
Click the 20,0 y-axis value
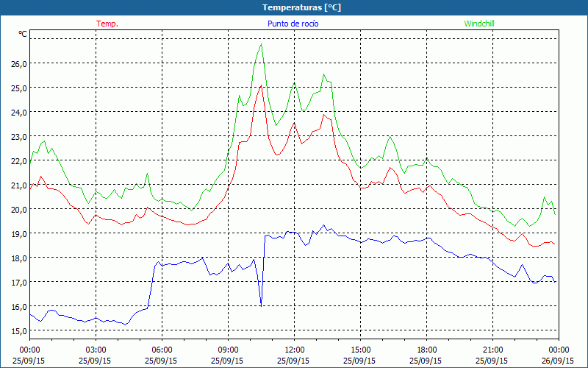tap(19, 209)
